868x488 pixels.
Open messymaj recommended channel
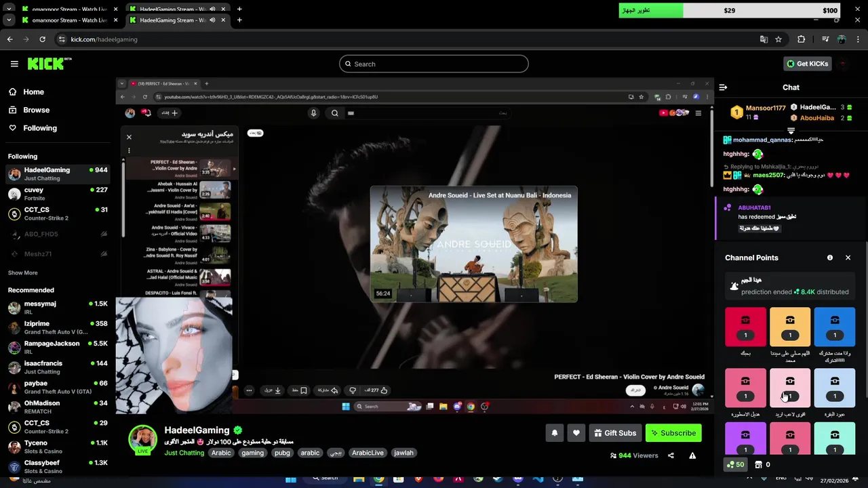57,308
